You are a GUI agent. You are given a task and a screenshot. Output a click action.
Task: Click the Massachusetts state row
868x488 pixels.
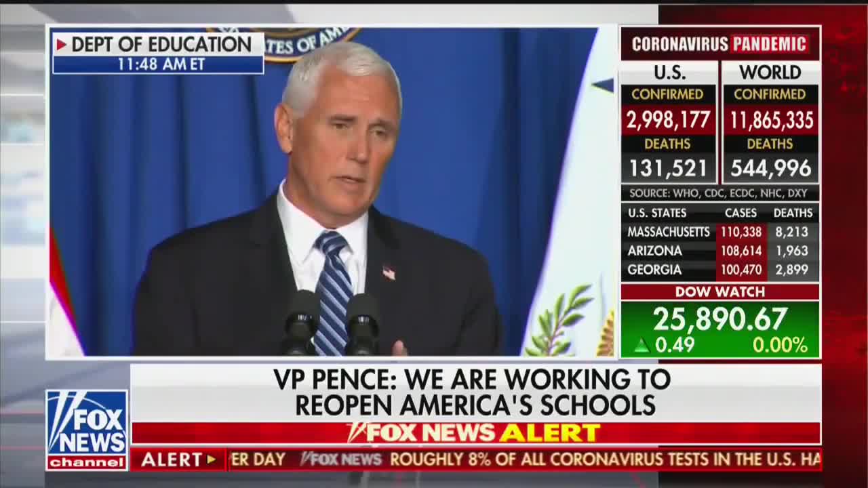point(719,232)
